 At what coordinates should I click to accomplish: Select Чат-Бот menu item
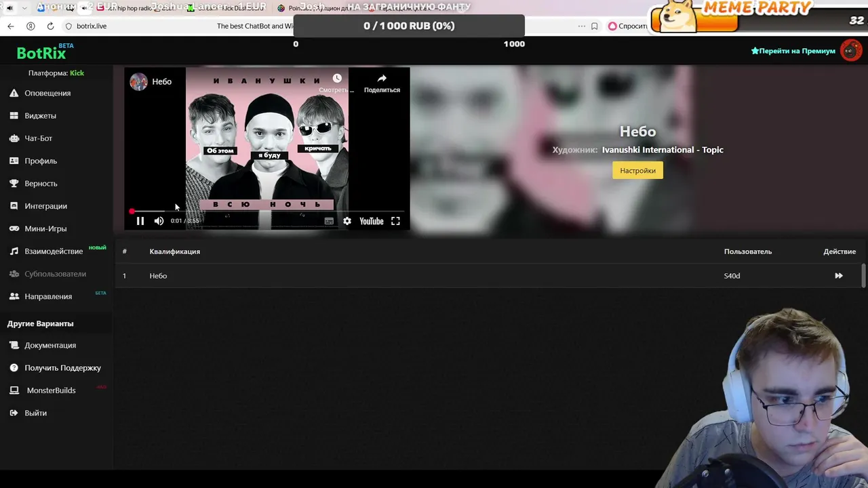[x=38, y=138]
